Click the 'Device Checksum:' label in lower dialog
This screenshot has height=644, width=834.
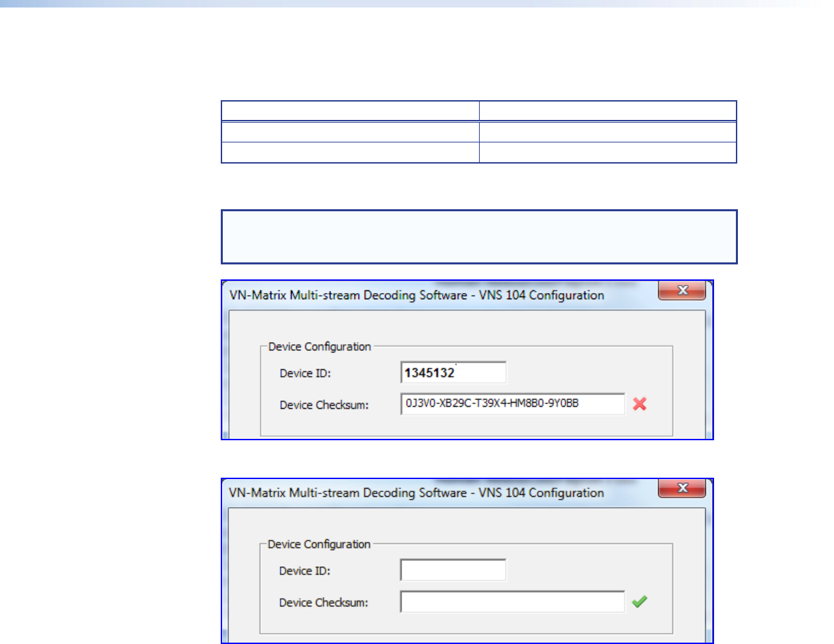point(324,603)
